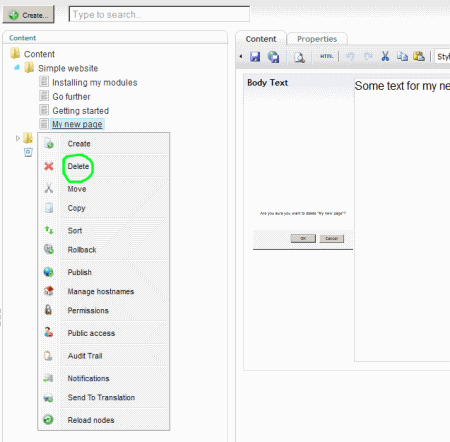This screenshot has width=450, height=442.
Task: Choose Publish from context menu
Action: 79,272
